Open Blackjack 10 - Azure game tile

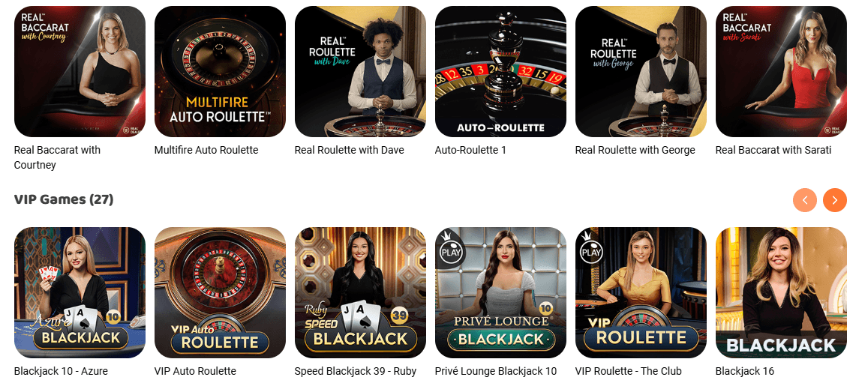tap(80, 292)
